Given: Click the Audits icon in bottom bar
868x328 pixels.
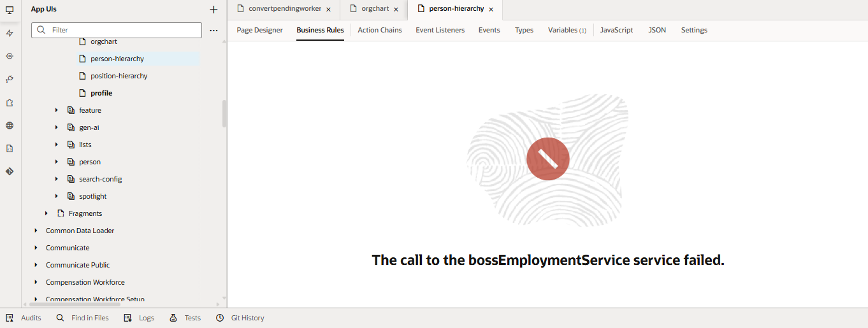Looking at the screenshot, I should [x=10, y=318].
